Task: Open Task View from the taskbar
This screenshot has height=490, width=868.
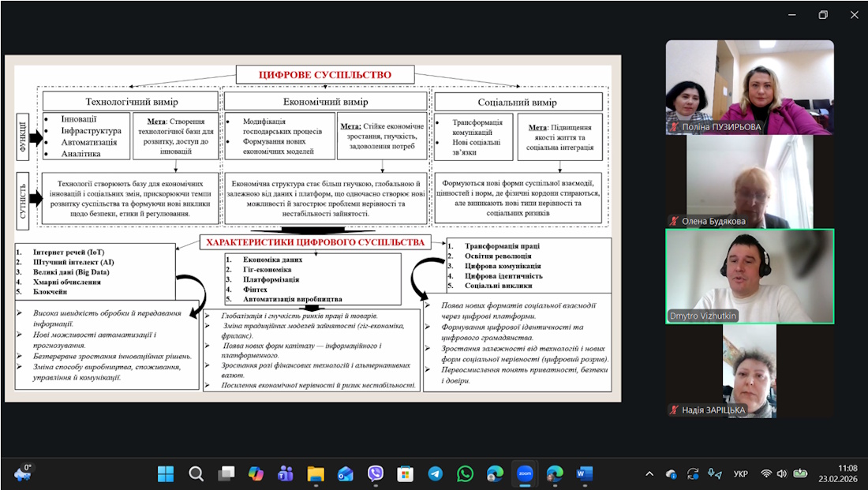Action: [226, 473]
